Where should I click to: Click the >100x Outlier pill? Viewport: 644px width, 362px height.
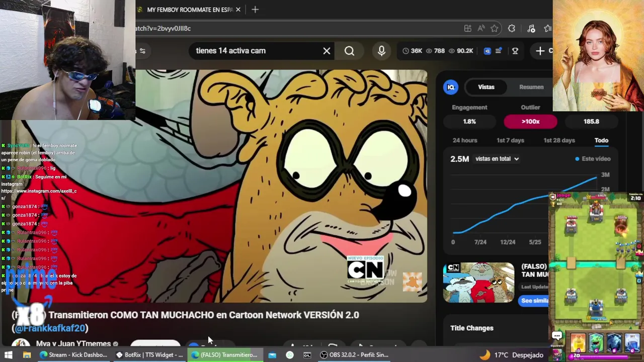pos(530,122)
